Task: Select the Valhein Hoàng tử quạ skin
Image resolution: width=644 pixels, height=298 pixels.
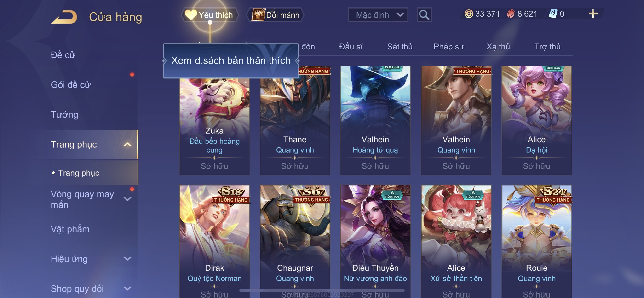Action: [x=375, y=120]
